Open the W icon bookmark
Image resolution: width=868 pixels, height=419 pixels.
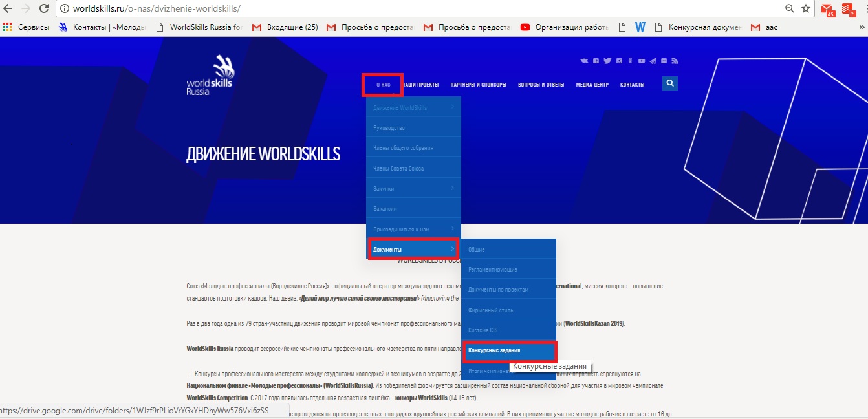pos(640,27)
